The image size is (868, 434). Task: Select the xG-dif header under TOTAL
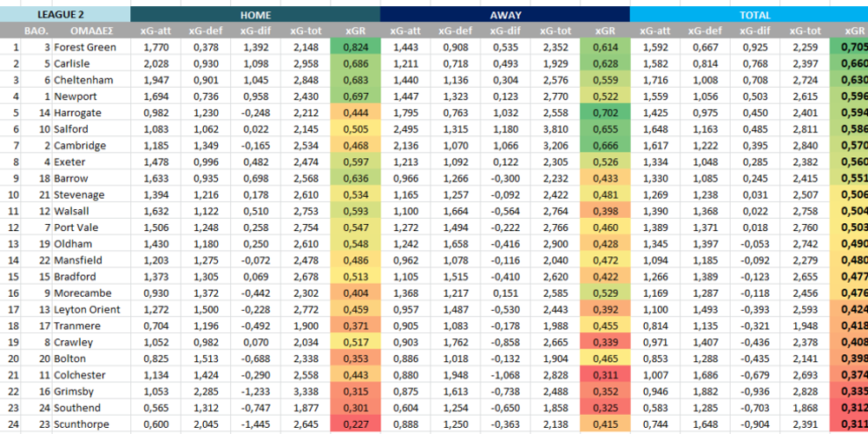point(755,30)
